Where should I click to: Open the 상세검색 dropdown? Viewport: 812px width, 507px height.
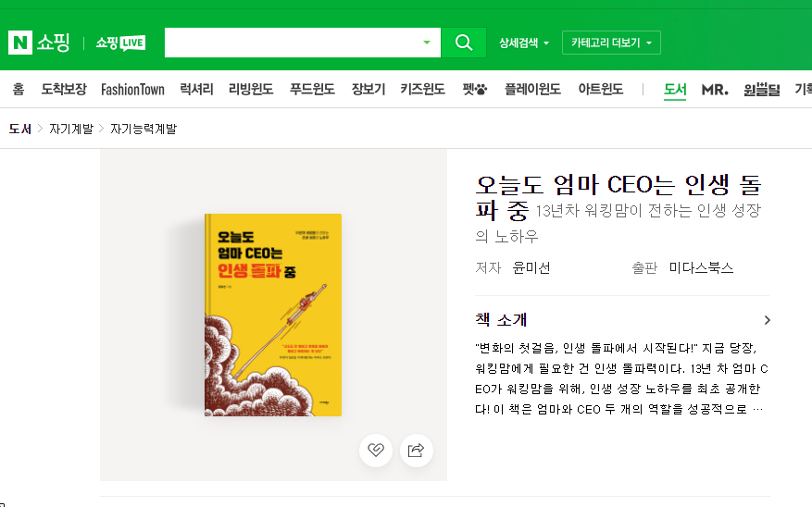point(523,43)
